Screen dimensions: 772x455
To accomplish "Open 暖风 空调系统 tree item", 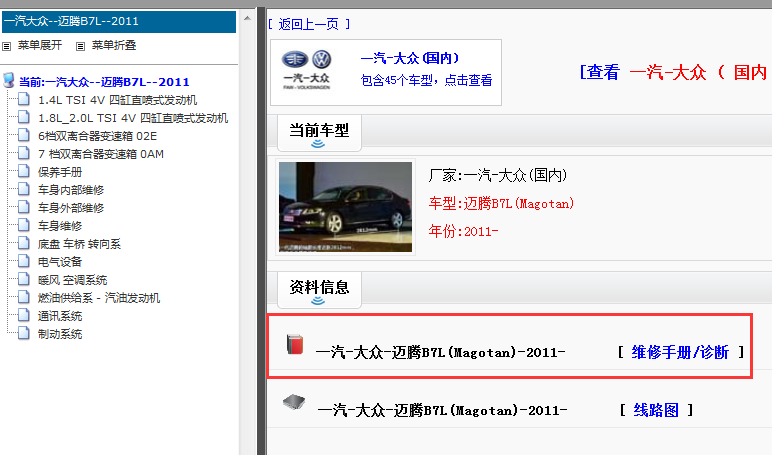I will coord(72,280).
